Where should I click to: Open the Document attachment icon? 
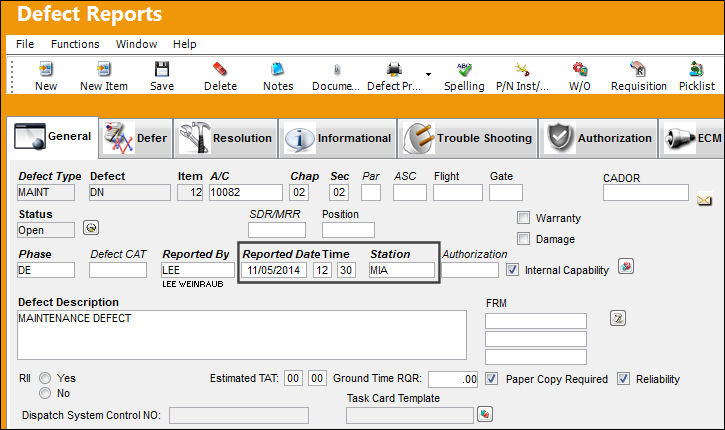[337, 70]
